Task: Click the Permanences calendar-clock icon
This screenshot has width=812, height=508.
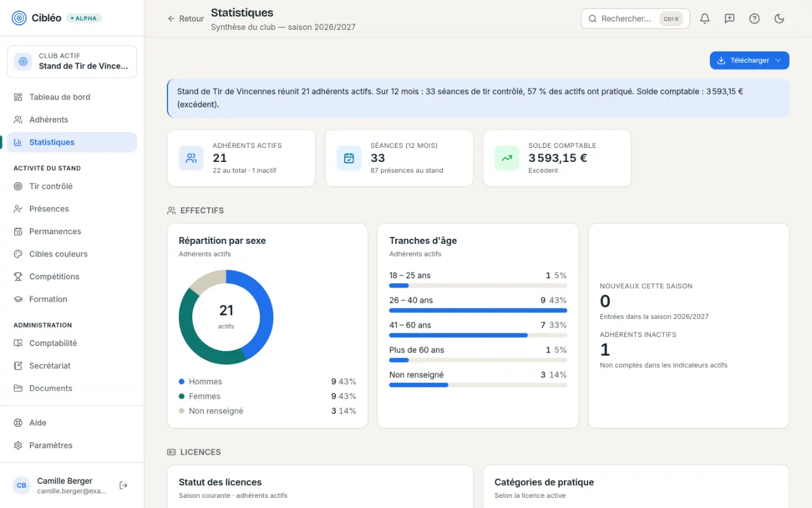Action: (x=18, y=231)
